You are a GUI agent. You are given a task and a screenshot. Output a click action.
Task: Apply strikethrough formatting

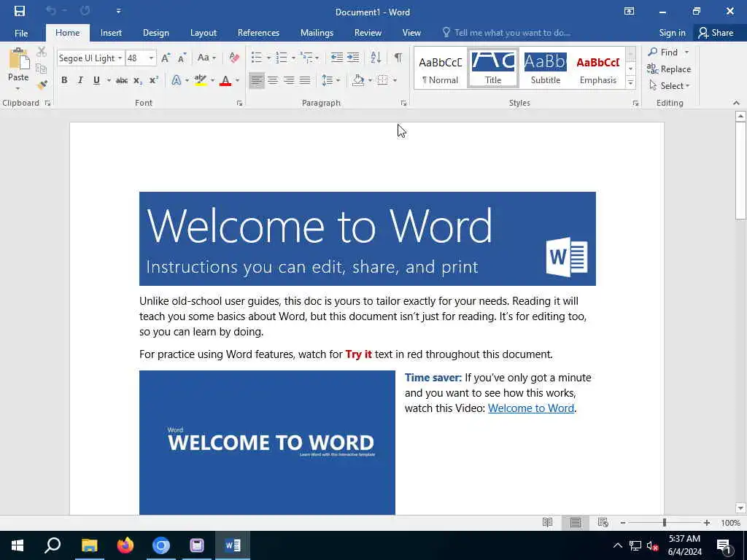(x=122, y=80)
